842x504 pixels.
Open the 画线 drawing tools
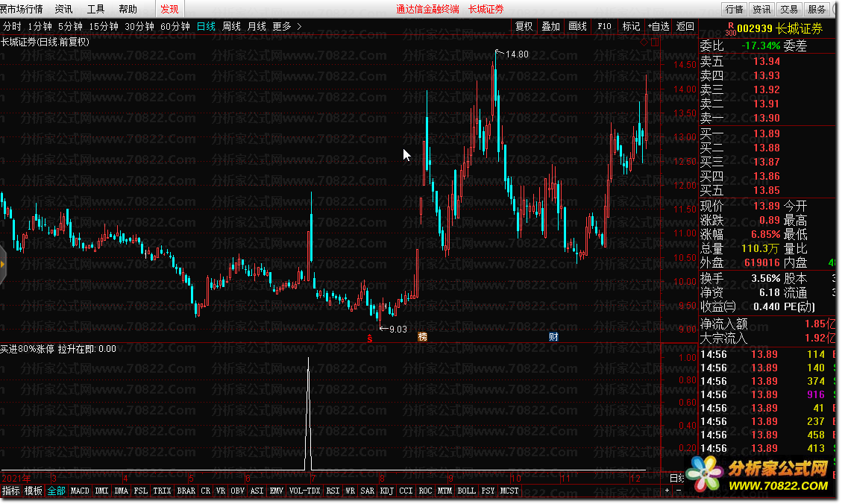[577, 26]
